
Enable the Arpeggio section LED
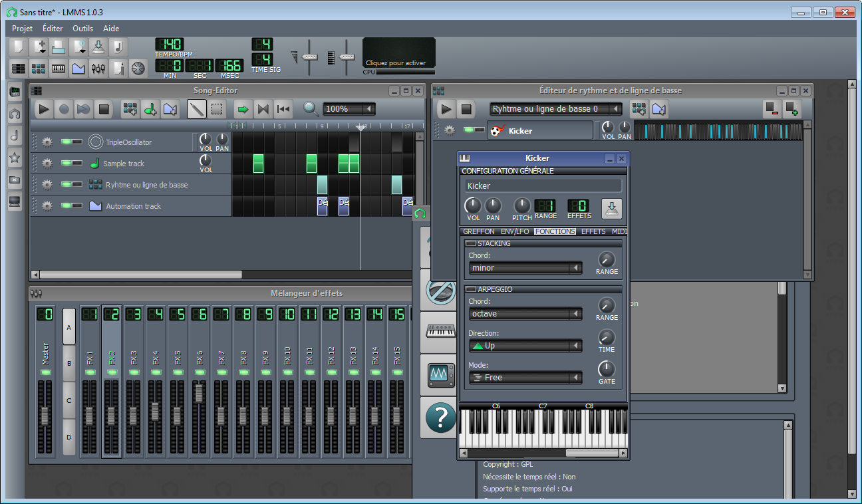click(471, 289)
